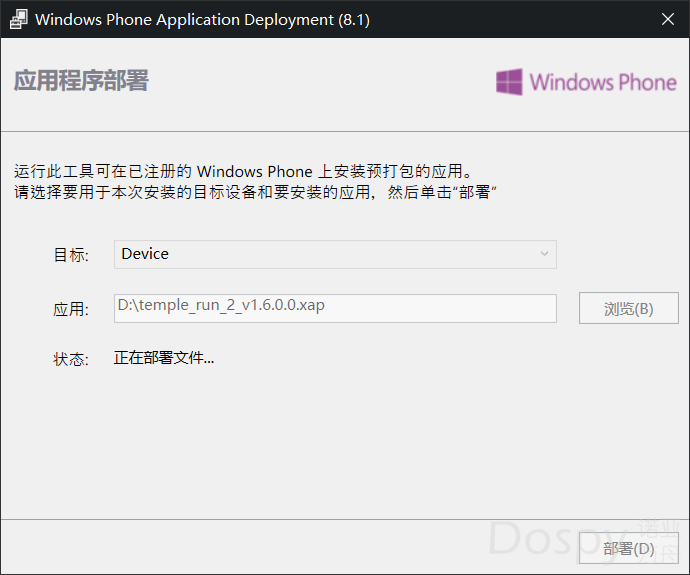The height and width of the screenshot is (575, 690).
Task: Click the first instruction line starting 运行此工具
Action: 242,172
